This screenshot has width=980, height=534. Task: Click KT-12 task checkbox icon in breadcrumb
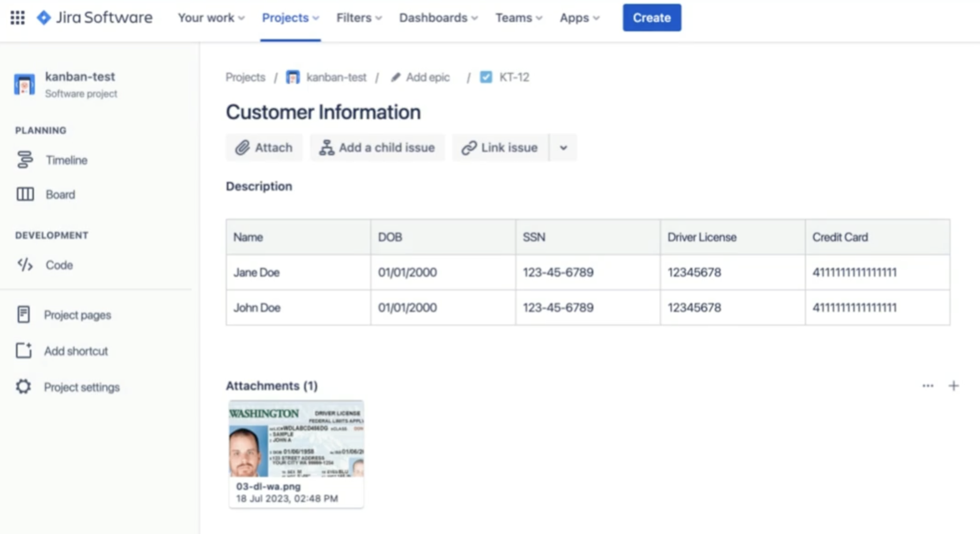point(486,77)
